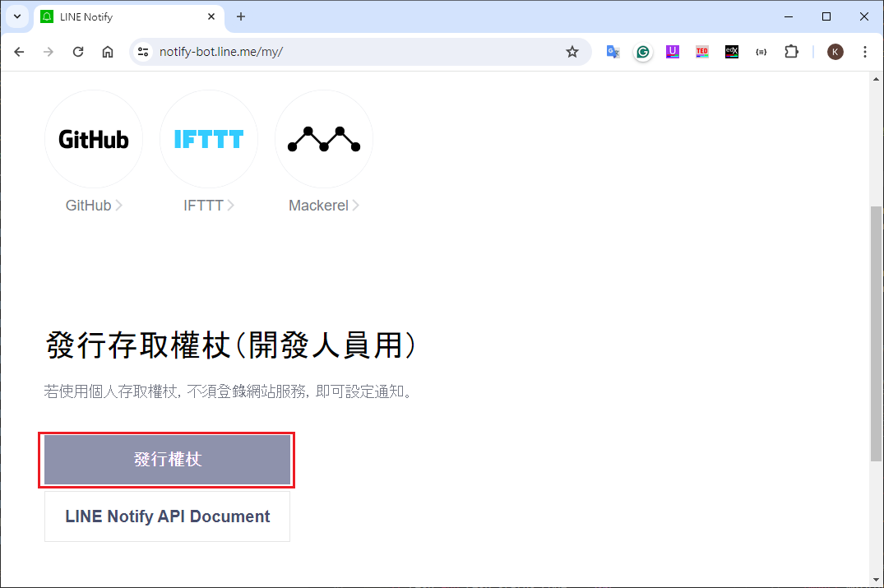Open the TED extension icon
The image size is (884, 588).
coord(702,52)
